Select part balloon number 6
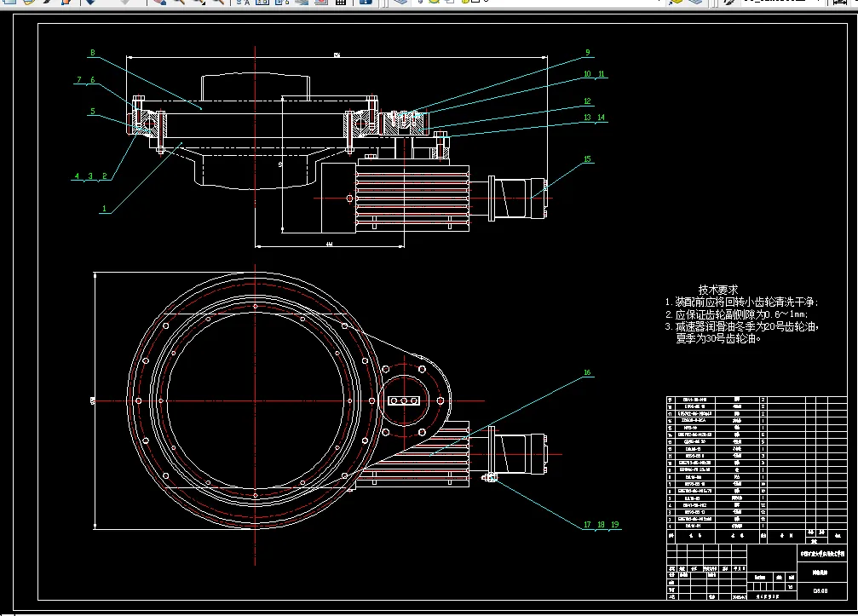This screenshot has height=616, width=858. coord(93,80)
